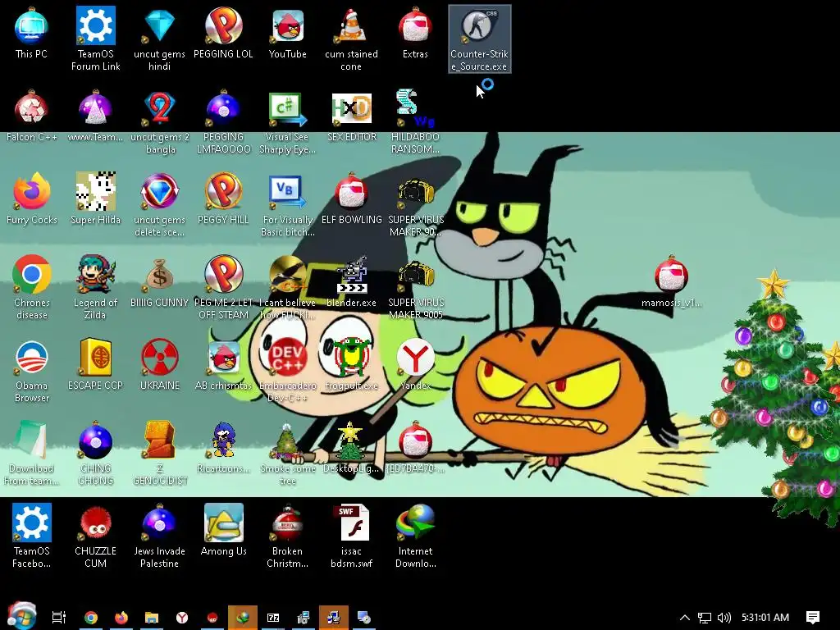This screenshot has width=840, height=630.
Task: Open the Action Center notifications icon
Action: point(813,618)
